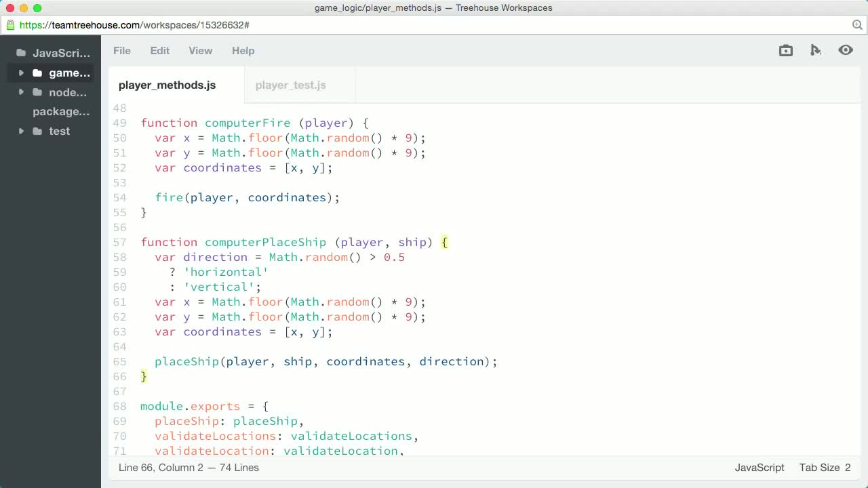The image size is (868, 488).
Task: Click 'placeShip: placeShip,' on line 69
Action: [229, 421]
